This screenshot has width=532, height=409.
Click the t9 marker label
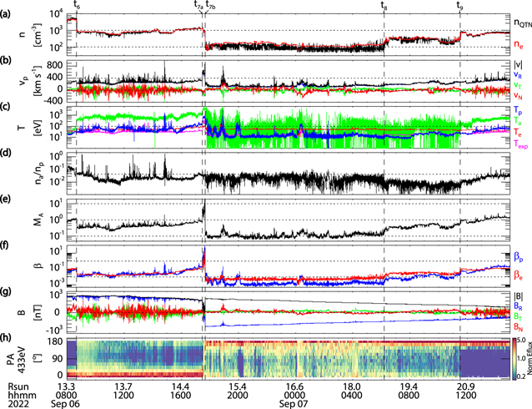[460, 5]
